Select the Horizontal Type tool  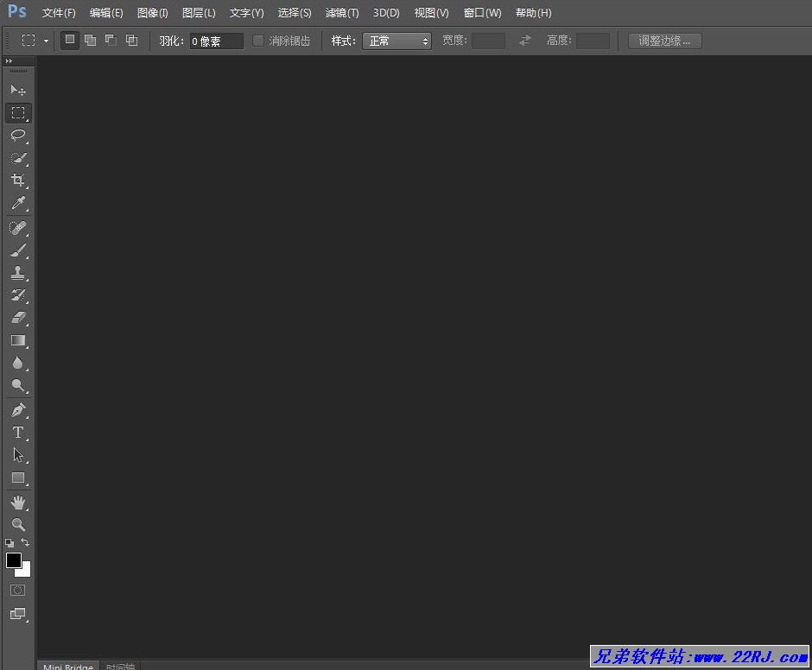17,433
